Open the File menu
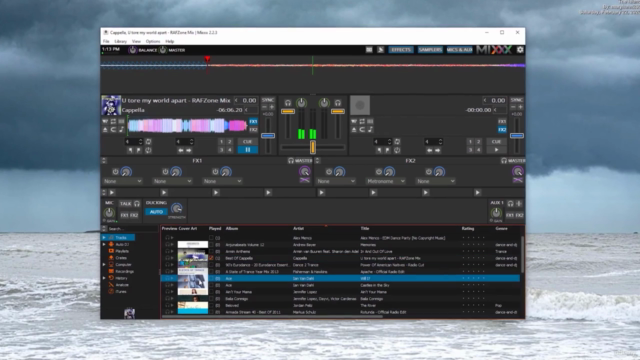Screen dimensions: 640x360 click(x=106, y=41)
